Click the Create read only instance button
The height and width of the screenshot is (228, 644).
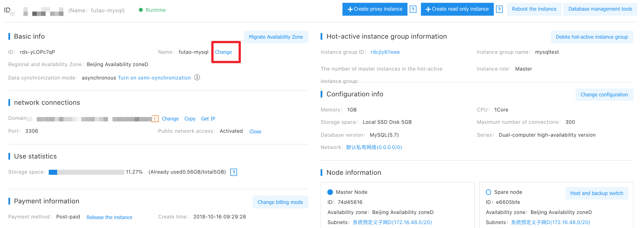click(x=457, y=9)
